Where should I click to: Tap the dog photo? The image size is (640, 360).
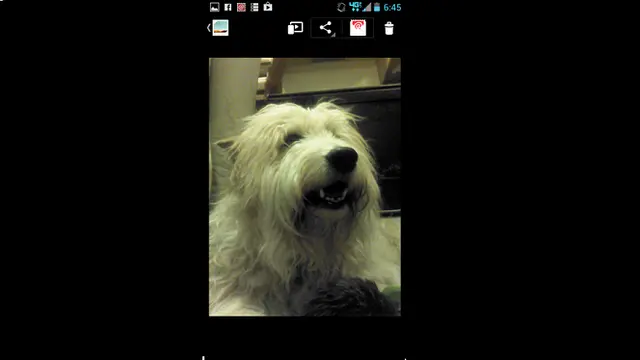(305, 187)
